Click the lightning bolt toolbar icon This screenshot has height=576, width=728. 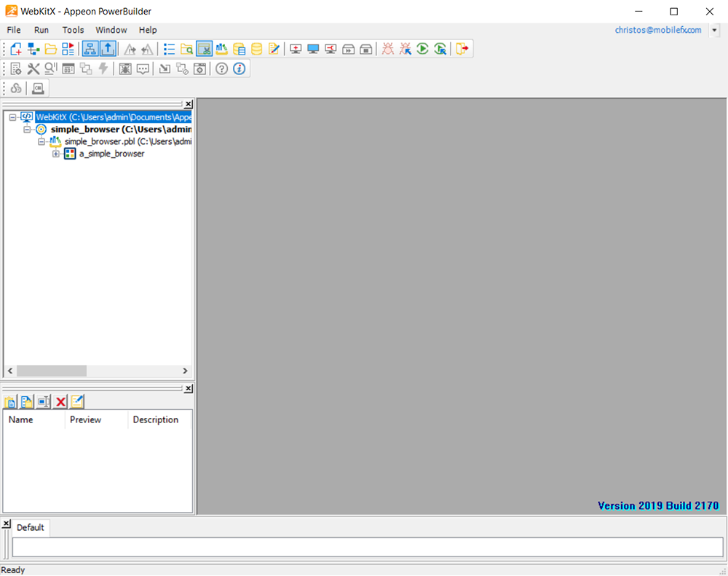[103, 68]
